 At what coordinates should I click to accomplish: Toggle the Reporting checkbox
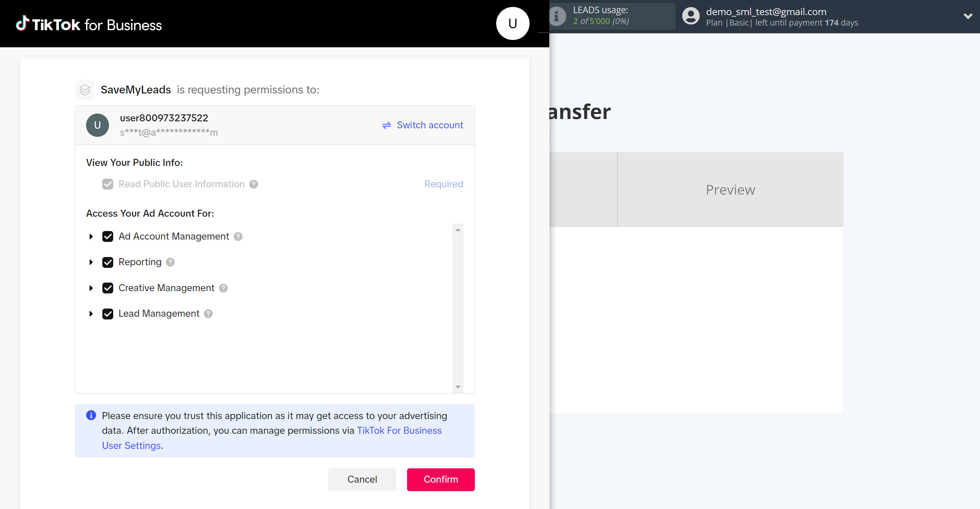point(108,262)
